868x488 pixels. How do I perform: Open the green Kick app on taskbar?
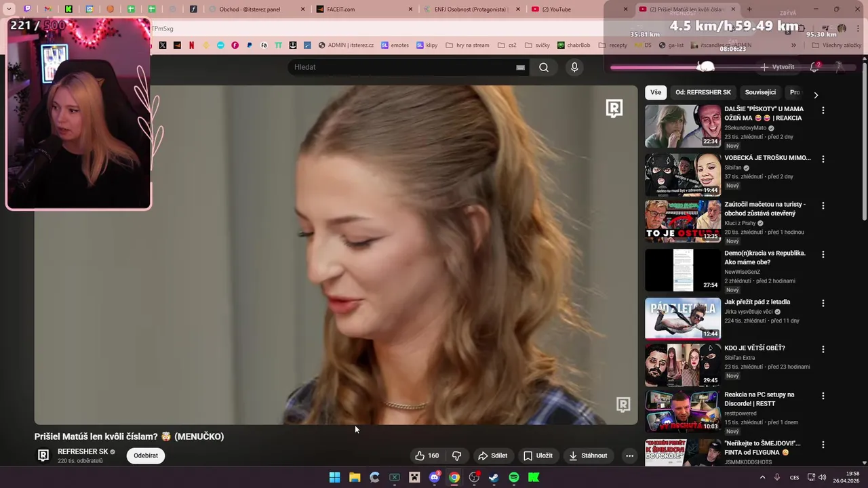tap(534, 477)
